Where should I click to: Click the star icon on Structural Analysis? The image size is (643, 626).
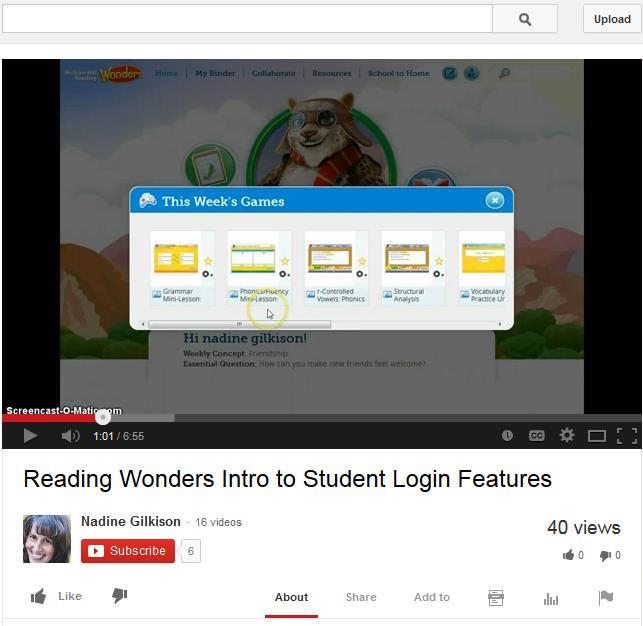tap(439, 261)
